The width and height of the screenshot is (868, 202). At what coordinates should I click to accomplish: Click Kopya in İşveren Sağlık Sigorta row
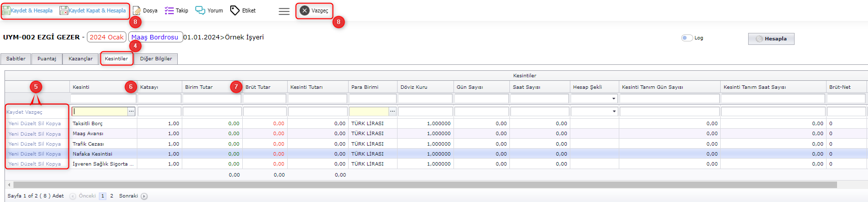click(53, 164)
